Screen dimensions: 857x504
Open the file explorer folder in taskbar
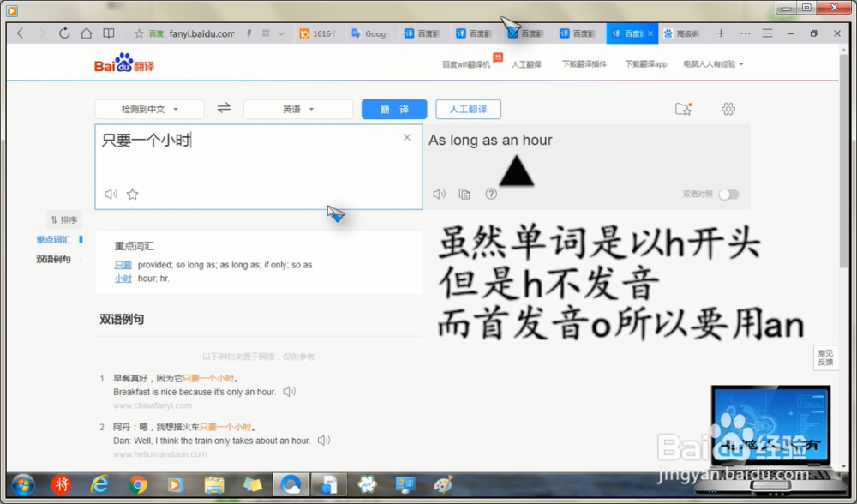click(x=214, y=485)
